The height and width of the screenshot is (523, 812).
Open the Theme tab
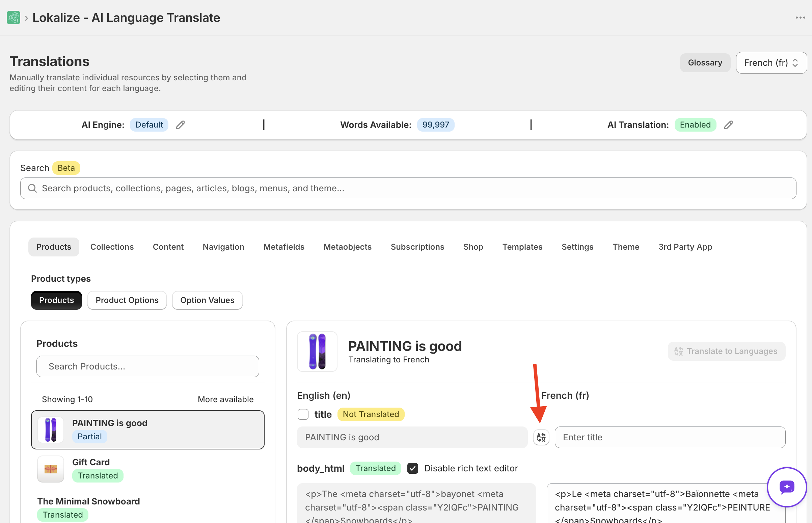click(626, 247)
